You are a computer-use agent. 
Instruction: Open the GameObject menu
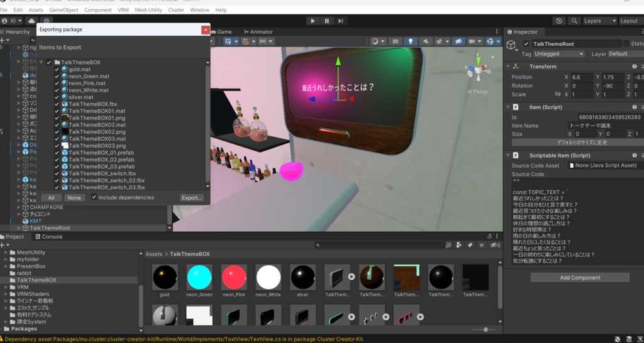(64, 10)
